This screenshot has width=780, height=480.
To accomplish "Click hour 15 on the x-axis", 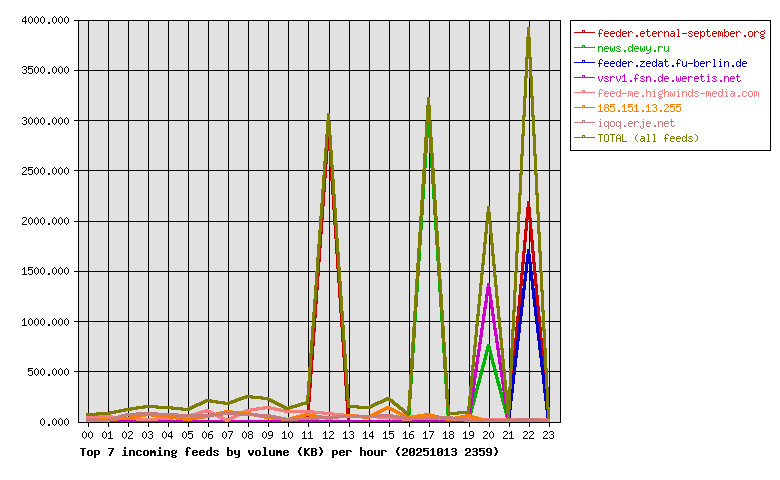I will pos(389,435).
